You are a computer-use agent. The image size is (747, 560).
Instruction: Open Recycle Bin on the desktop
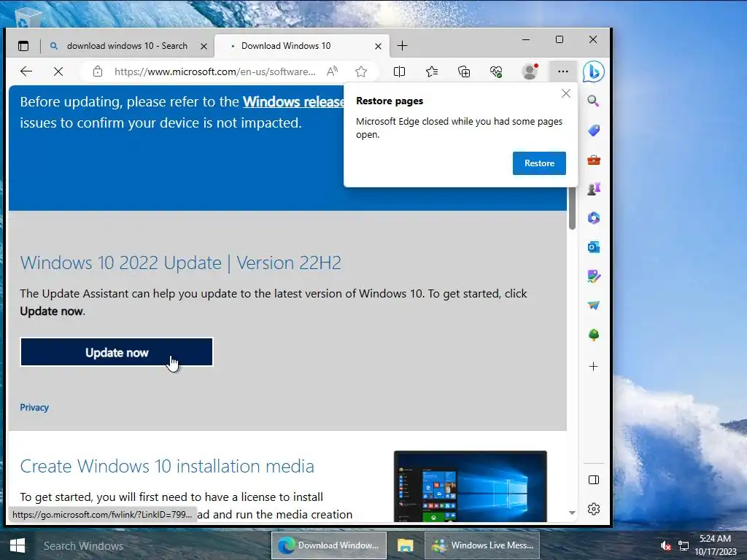pyautogui.click(x=28, y=17)
